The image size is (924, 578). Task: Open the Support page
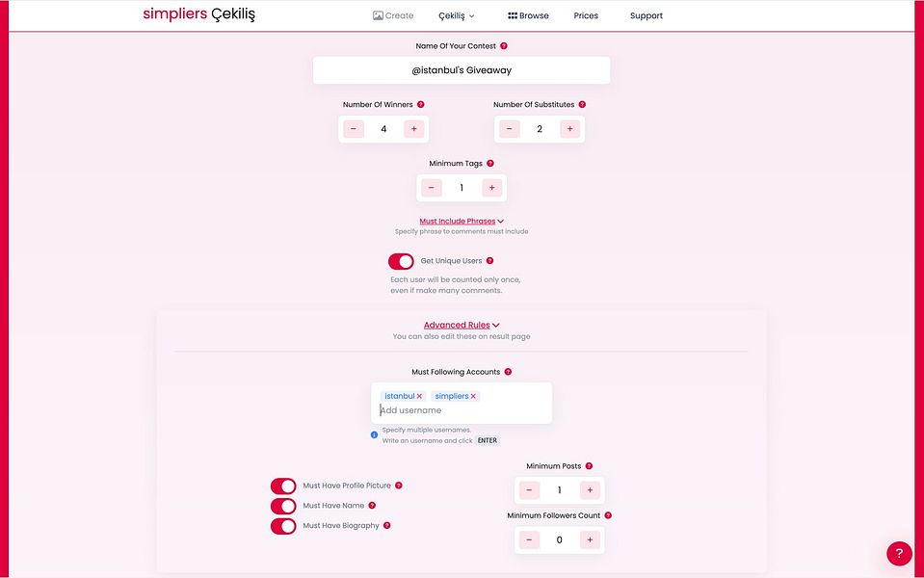tap(646, 16)
